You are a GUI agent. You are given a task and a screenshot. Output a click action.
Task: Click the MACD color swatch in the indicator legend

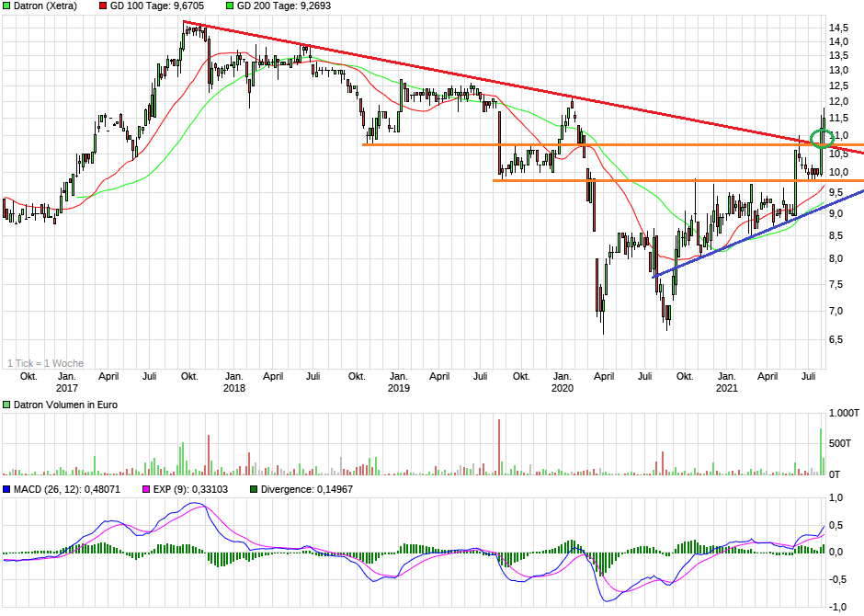click(x=8, y=488)
